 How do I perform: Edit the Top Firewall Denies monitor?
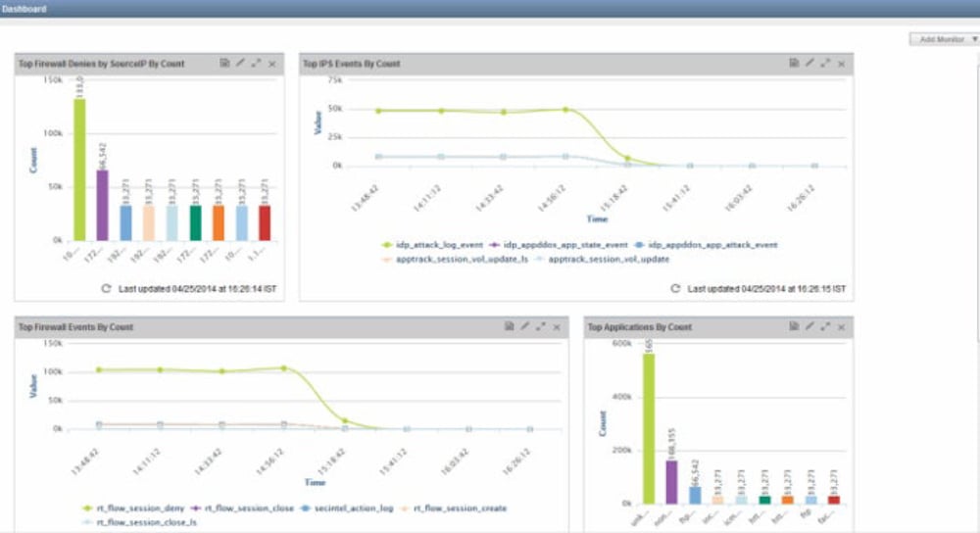[240, 64]
